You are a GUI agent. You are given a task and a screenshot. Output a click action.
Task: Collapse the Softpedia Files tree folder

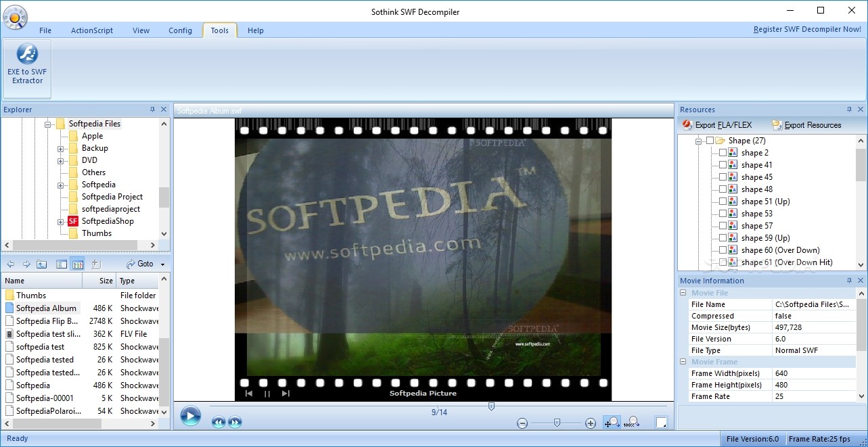48,124
